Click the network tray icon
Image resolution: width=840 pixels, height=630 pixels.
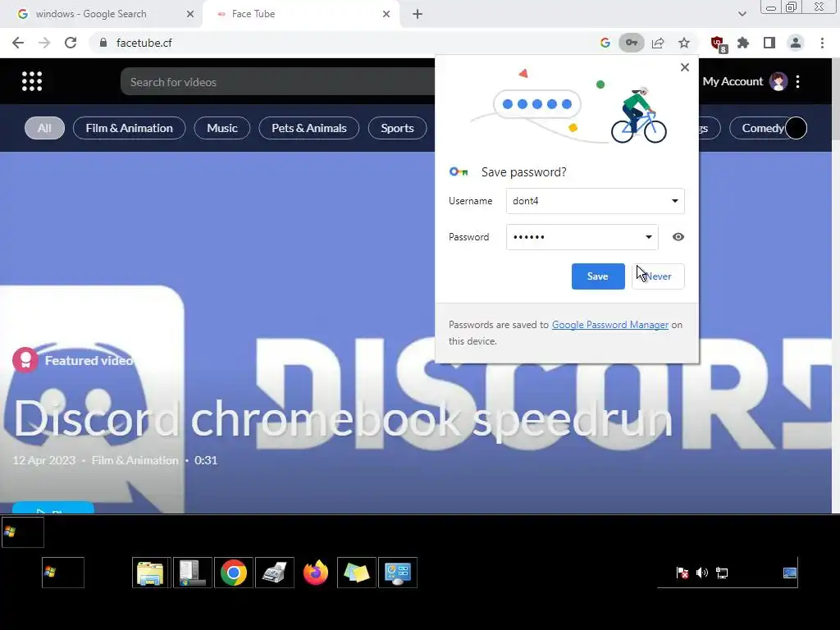tap(722, 573)
